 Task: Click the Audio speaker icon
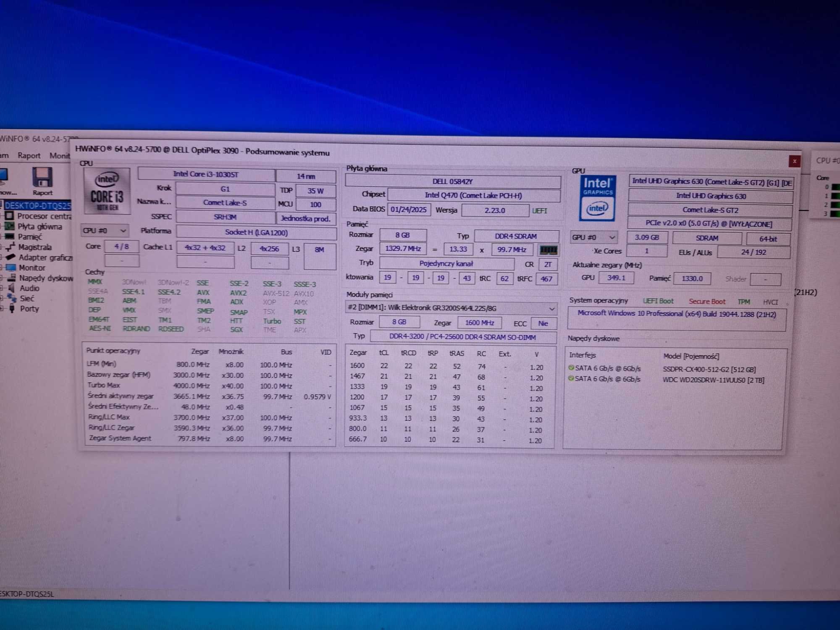click(12, 288)
